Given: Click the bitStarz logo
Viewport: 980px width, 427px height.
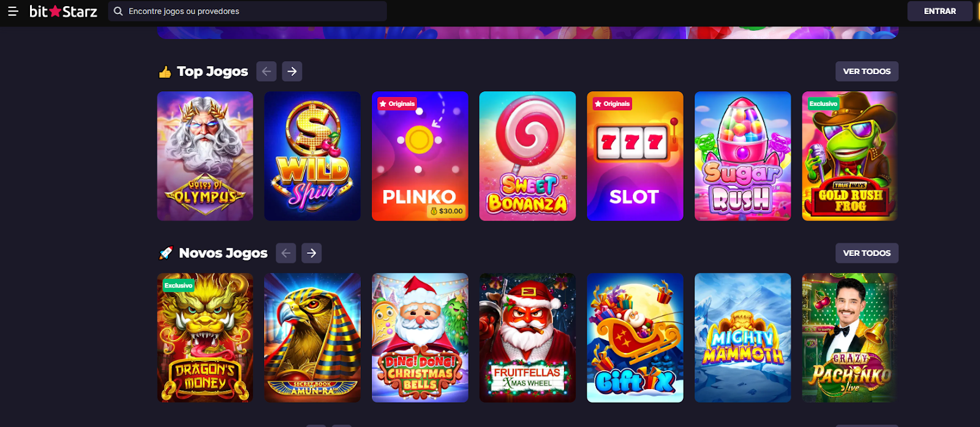Looking at the screenshot, I should 63,11.
